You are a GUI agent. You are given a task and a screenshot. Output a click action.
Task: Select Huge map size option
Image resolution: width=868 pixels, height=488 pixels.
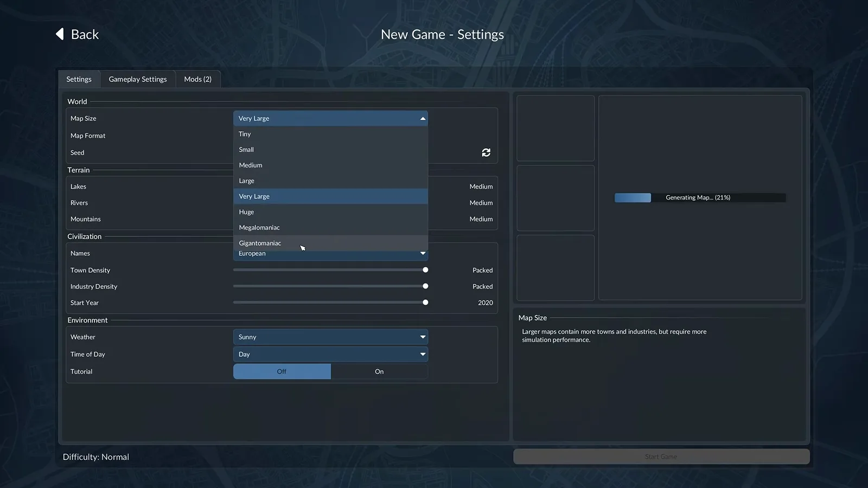(330, 212)
